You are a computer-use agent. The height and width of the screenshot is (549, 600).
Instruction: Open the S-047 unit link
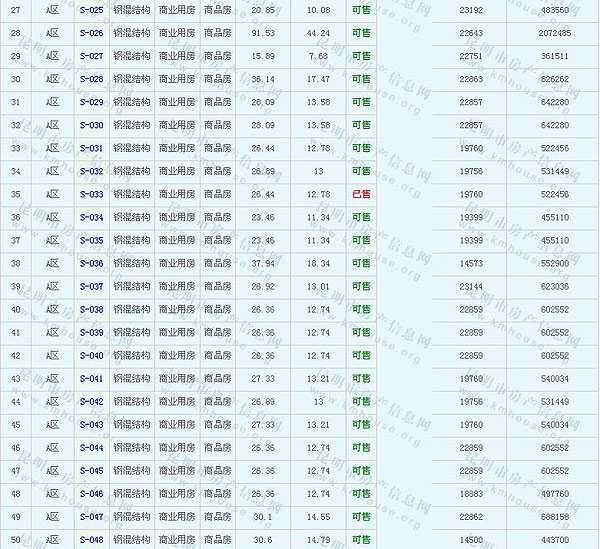click(x=91, y=517)
